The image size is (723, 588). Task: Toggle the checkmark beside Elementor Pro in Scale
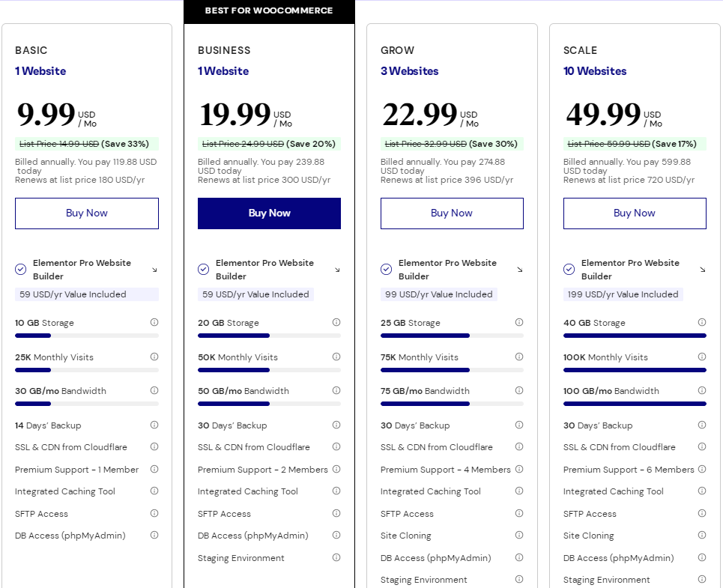coord(569,269)
